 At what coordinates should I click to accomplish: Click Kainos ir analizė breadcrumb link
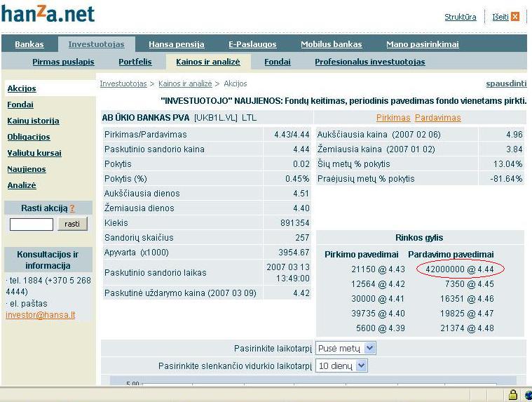(185, 83)
